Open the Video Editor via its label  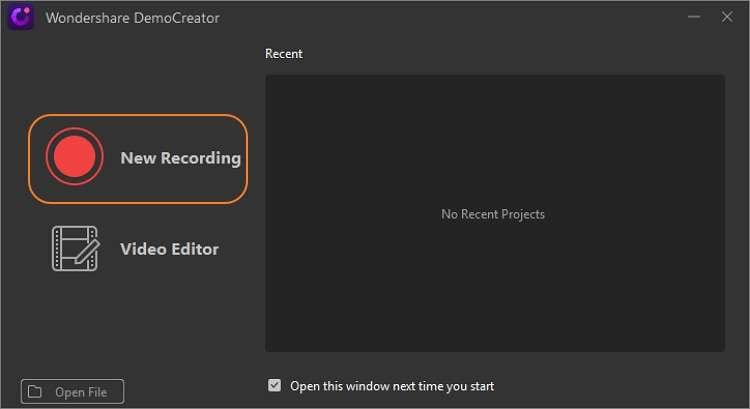pos(169,249)
